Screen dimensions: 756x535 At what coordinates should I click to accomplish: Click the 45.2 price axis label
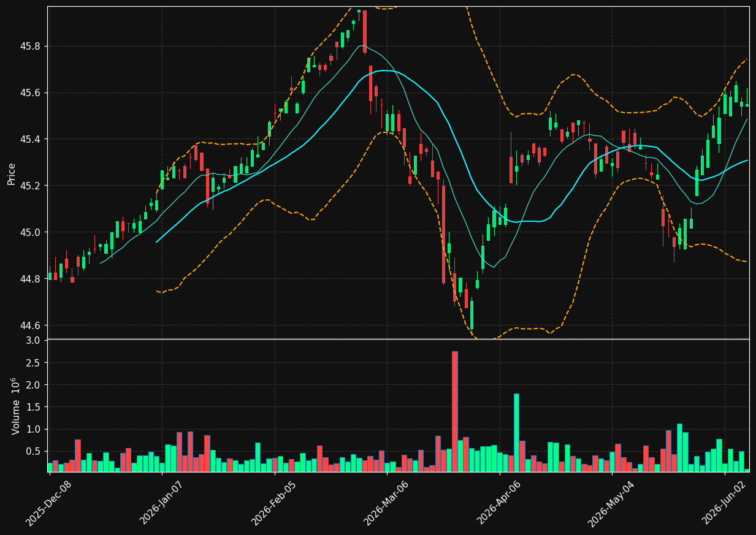31,186
